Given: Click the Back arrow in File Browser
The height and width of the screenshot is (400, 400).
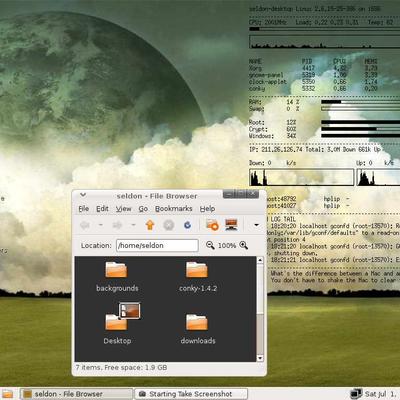Looking at the screenshot, I should click(85, 225).
